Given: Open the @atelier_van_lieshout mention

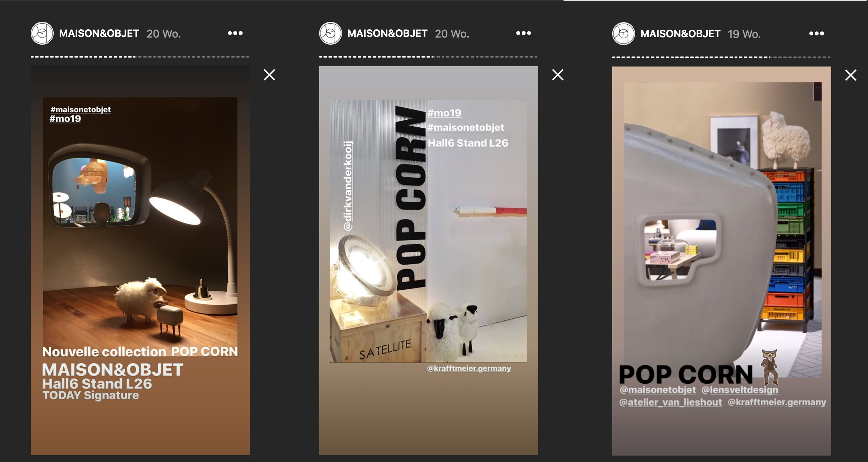Looking at the screenshot, I should tap(671, 402).
